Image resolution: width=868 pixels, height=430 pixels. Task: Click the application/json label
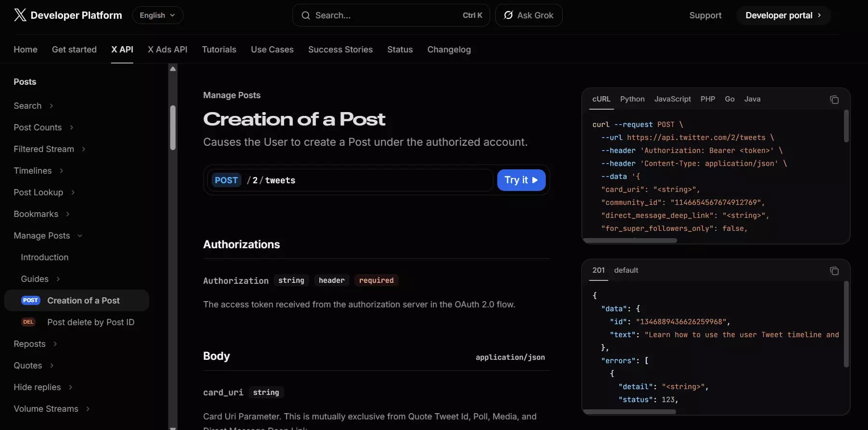click(510, 357)
